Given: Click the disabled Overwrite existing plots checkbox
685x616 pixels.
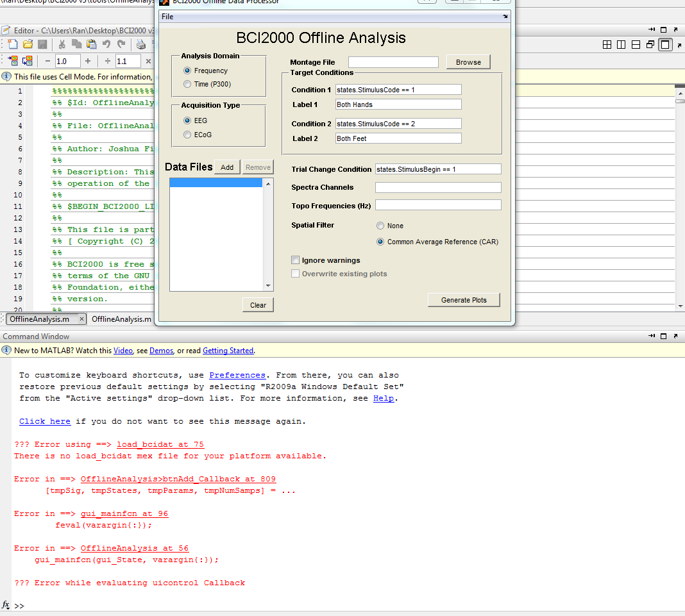Looking at the screenshot, I should (295, 274).
